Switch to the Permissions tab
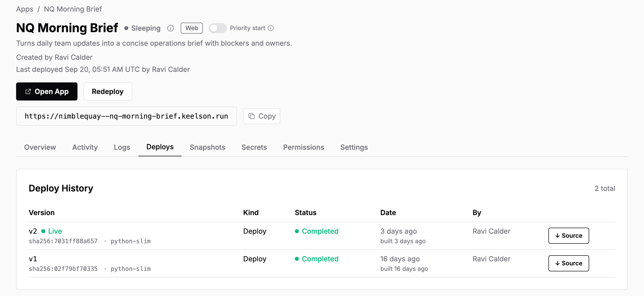Image resolution: width=644 pixels, height=296 pixels. tap(304, 147)
